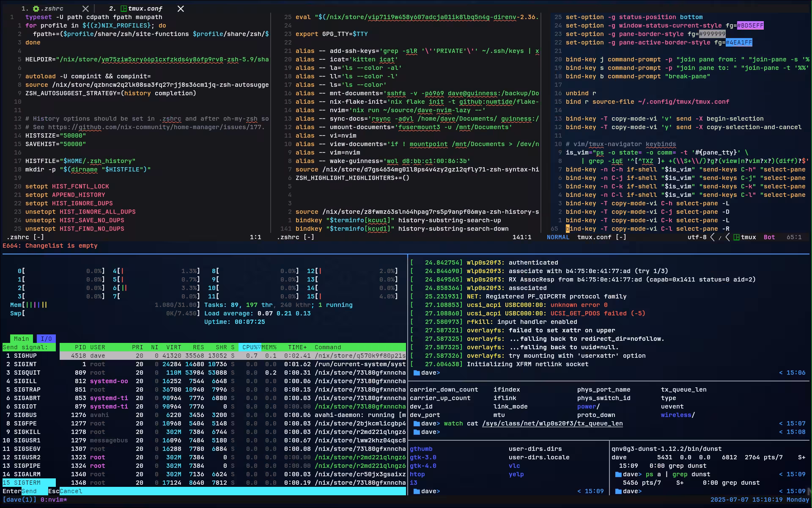Viewport: 812px width, 508px height.
Task: Select the avahi-daemon process row
Action: point(233,415)
